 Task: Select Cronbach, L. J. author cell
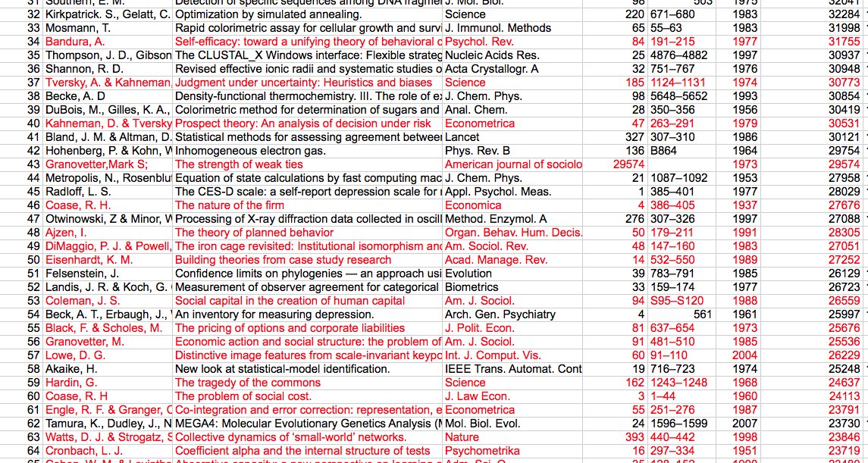tap(108, 451)
